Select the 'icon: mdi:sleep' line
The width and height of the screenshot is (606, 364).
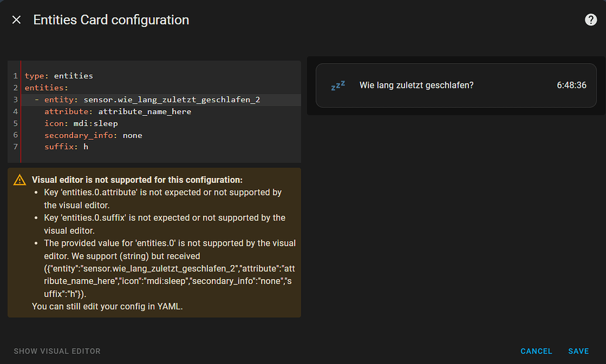click(81, 123)
